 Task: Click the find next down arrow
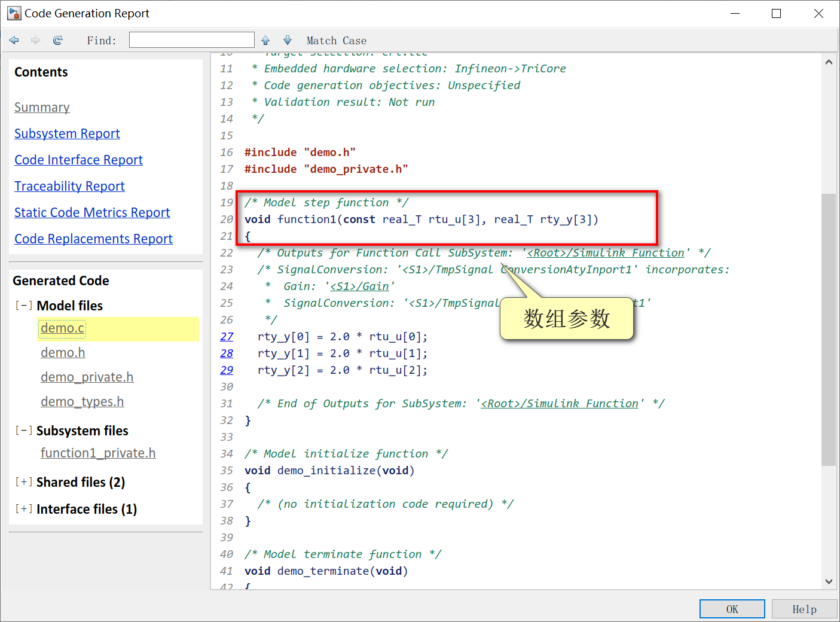point(288,39)
